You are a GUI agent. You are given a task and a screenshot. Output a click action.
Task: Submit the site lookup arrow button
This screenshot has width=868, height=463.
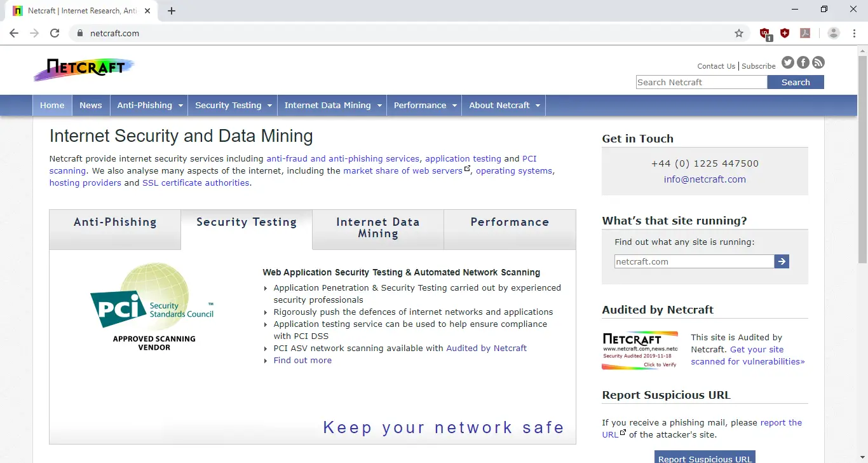[x=782, y=261]
